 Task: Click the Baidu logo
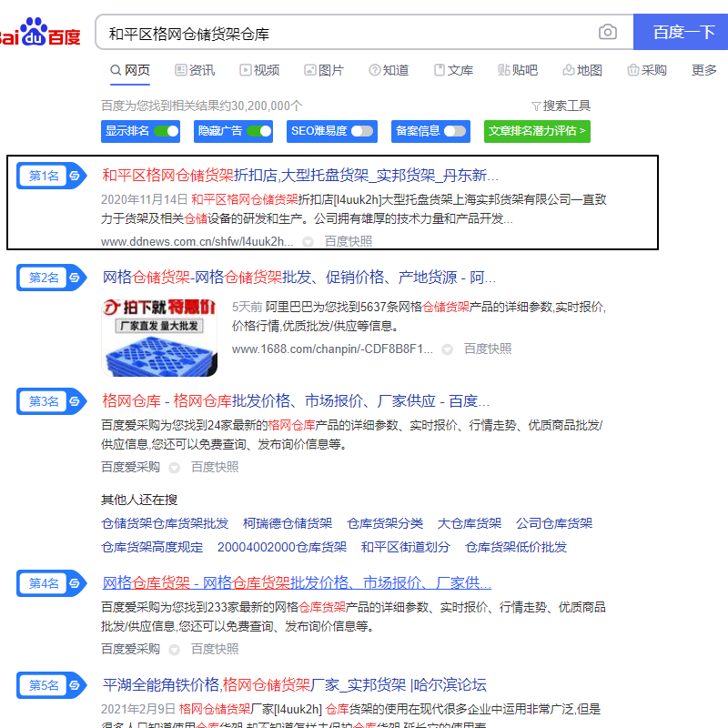point(40,33)
